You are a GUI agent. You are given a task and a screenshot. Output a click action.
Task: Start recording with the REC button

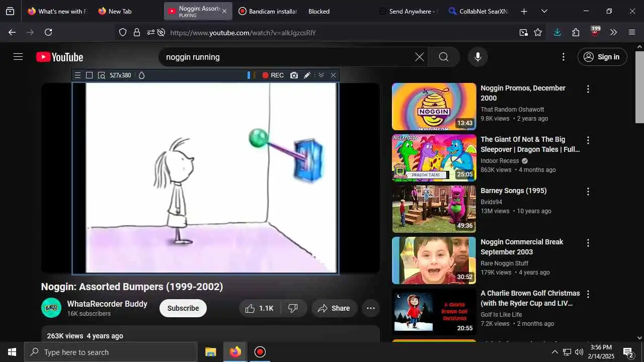pos(273,75)
